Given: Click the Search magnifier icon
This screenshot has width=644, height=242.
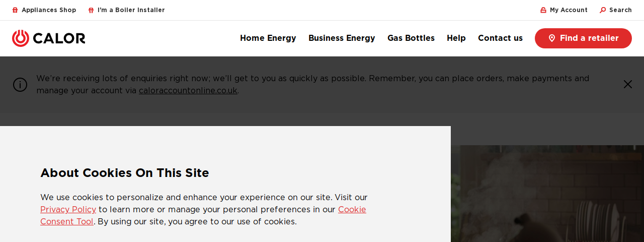Looking at the screenshot, I should [603, 10].
